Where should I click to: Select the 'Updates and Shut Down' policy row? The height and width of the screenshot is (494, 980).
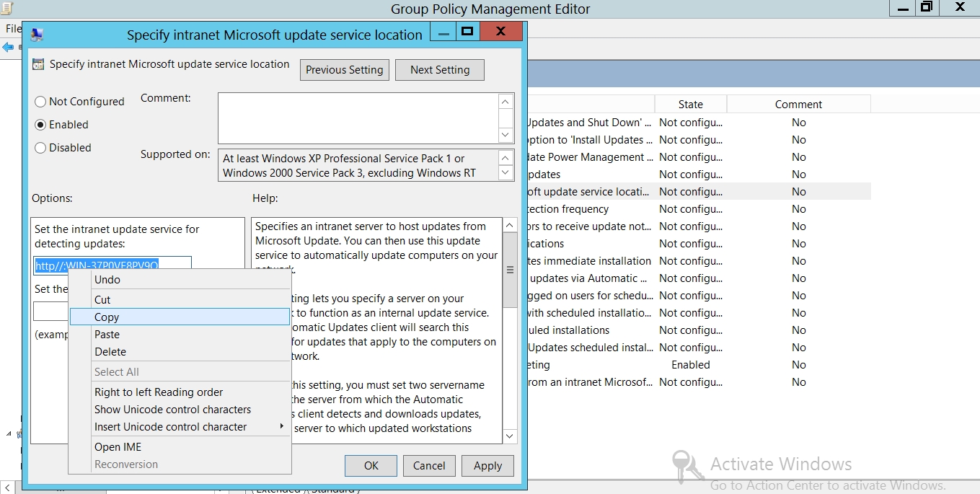[x=698, y=123]
